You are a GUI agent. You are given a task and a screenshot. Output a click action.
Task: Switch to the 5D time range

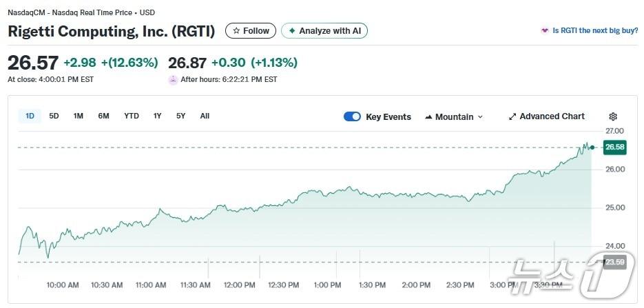point(54,116)
